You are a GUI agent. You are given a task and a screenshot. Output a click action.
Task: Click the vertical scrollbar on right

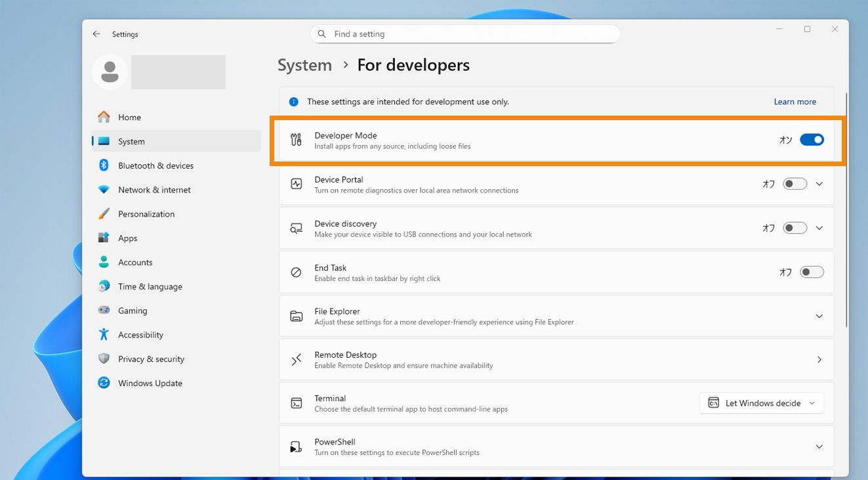click(846, 209)
